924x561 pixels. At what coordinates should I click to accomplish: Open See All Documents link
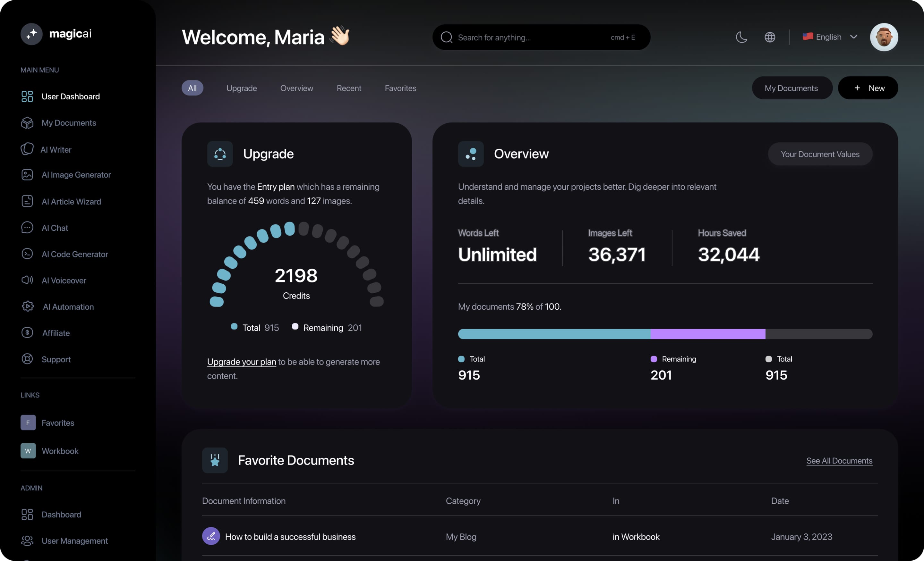[839, 460]
